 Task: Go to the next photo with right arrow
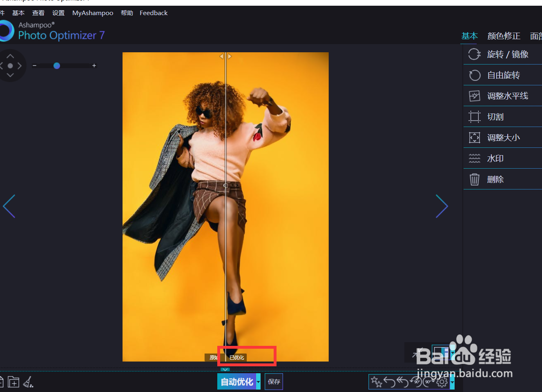click(x=442, y=206)
